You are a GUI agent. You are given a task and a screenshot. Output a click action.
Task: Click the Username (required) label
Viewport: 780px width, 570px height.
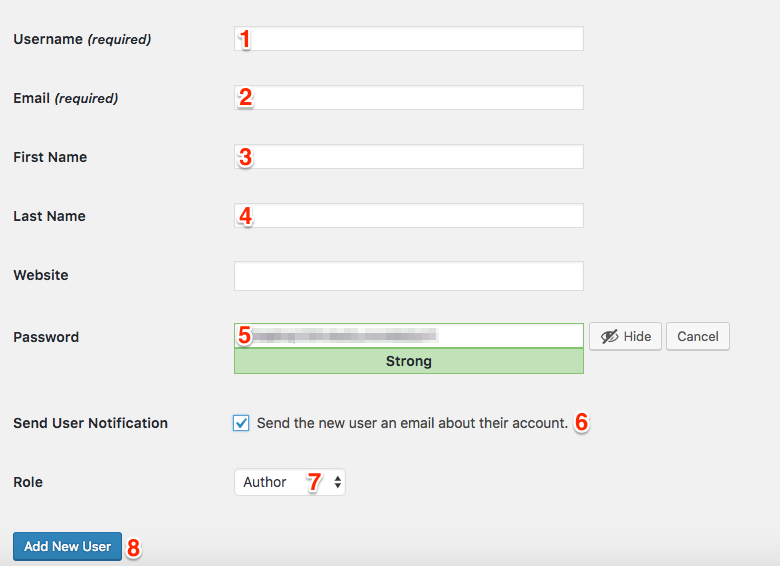pos(82,39)
